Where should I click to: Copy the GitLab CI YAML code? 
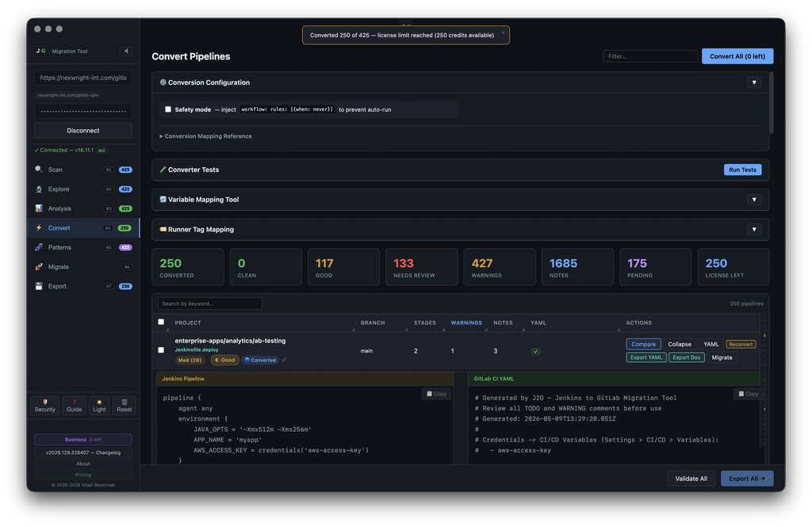tap(748, 394)
